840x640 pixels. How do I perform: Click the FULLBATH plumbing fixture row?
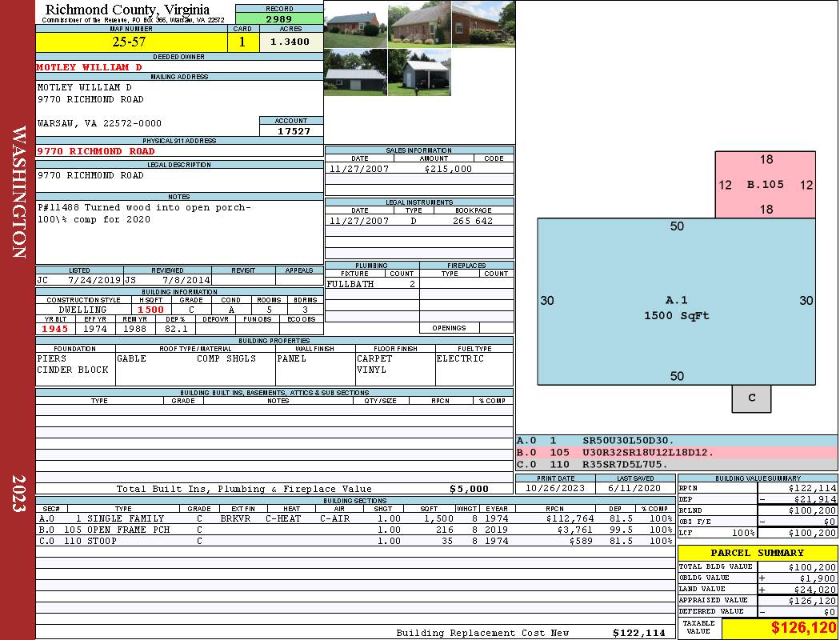pyautogui.click(x=372, y=284)
